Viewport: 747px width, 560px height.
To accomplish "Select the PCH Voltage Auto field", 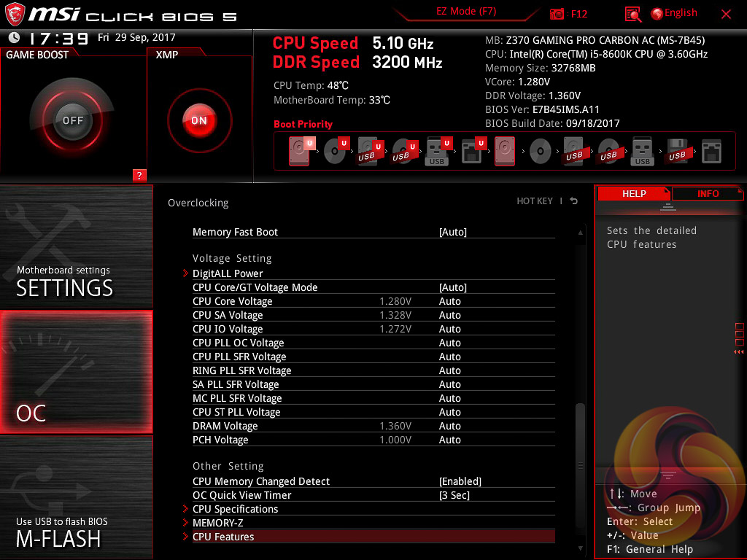I will pos(449,440).
